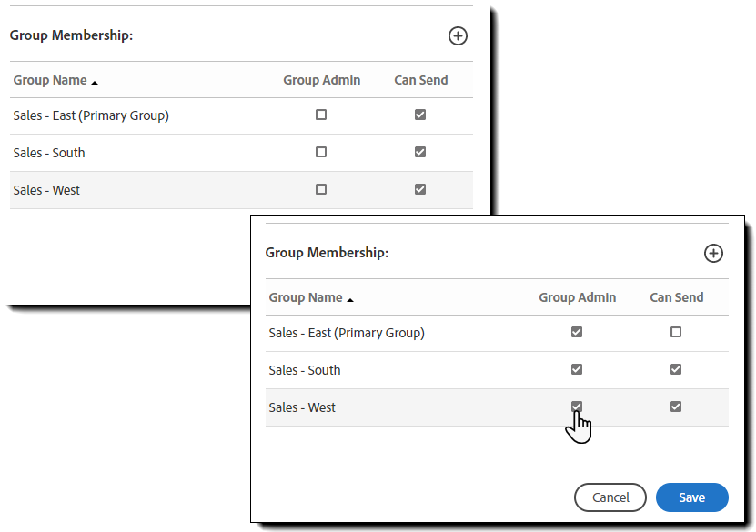The height and width of the screenshot is (532, 756).
Task: Uncheck Can Send for Sales - South in back panel
Action: pyautogui.click(x=419, y=153)
